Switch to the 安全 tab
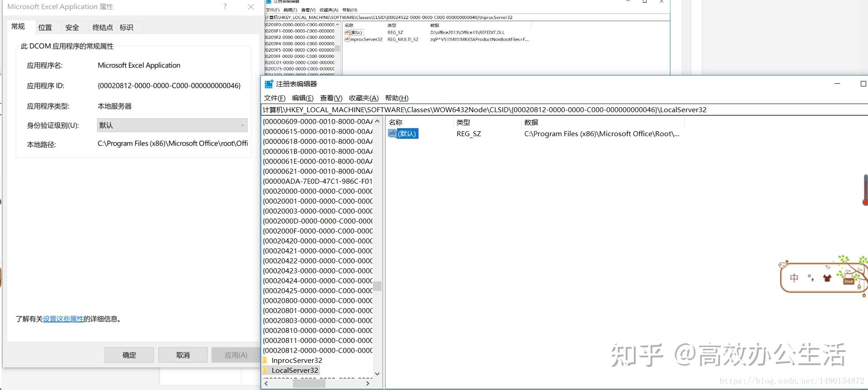 point(72,28)
